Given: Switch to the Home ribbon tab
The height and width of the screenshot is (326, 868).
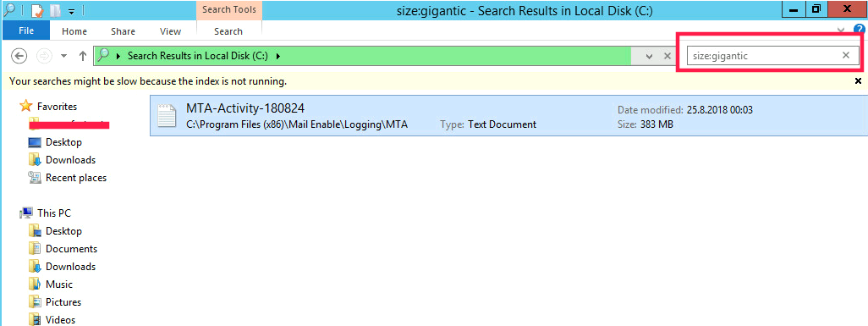Looking at the screenshot, I should click(x=74, y=31).
